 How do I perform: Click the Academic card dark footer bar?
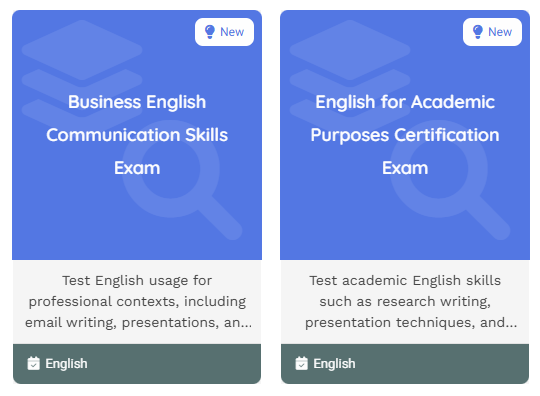(x=405, y=364)
